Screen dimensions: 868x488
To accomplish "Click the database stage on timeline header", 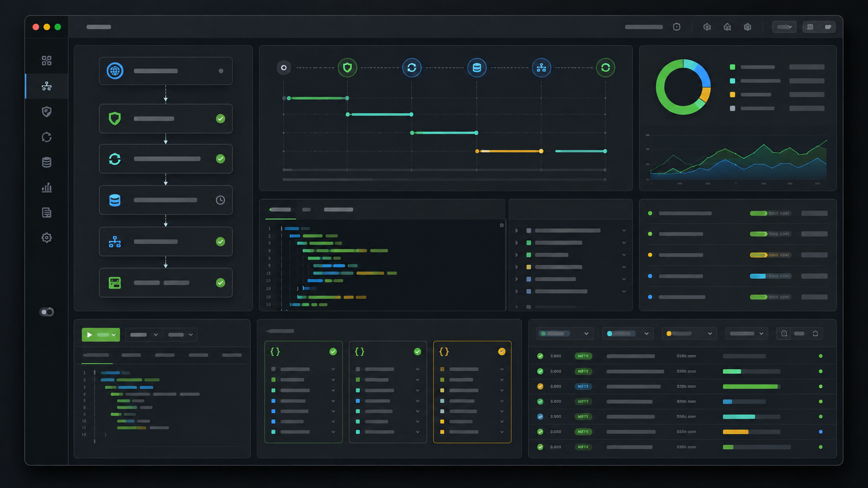I will (477, 68).
